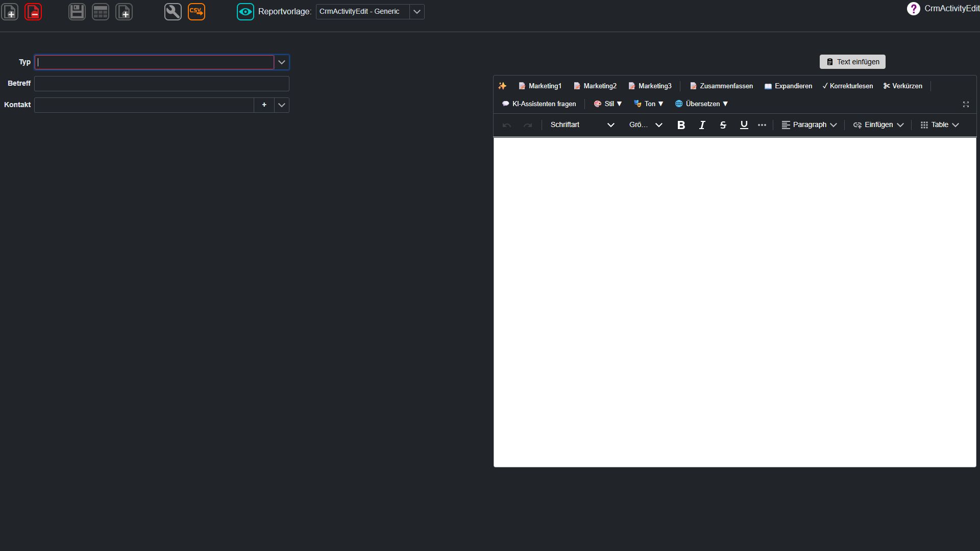
Task: Open the Einfügen insert dropdown
Action: (x=878, y=125)
